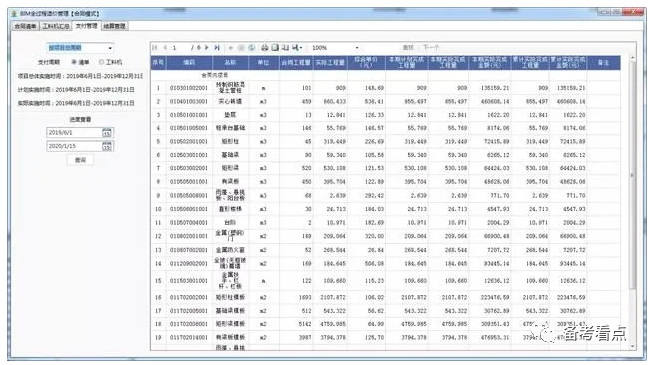The image size is (650, 365).
Task: Open calendar picker for 2020/1/15 date
Action: point(107,146)
